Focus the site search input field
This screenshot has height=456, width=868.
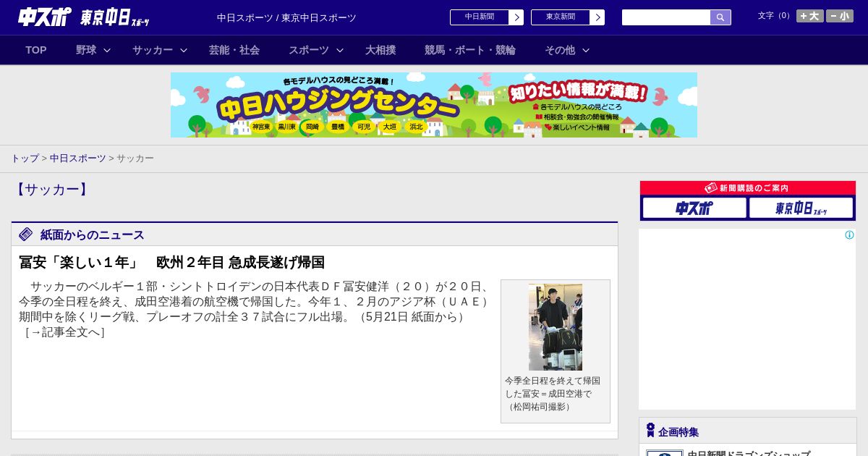666,17
